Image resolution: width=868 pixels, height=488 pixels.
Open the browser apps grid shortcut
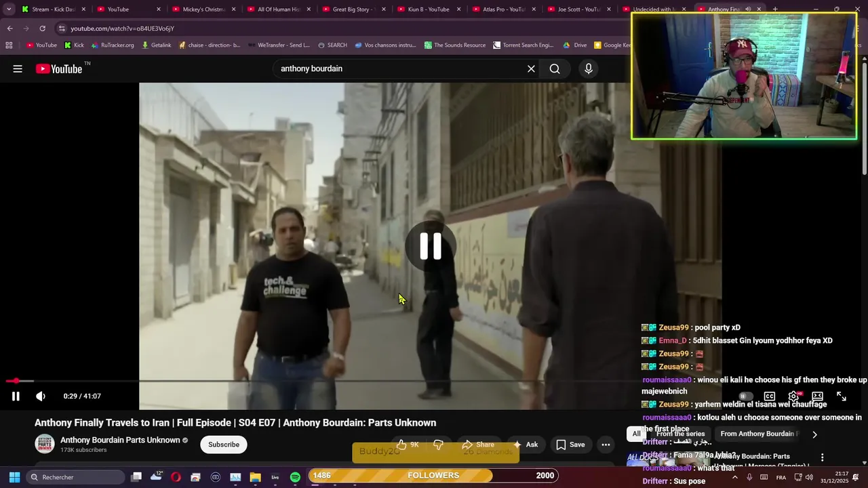[9, 45]
